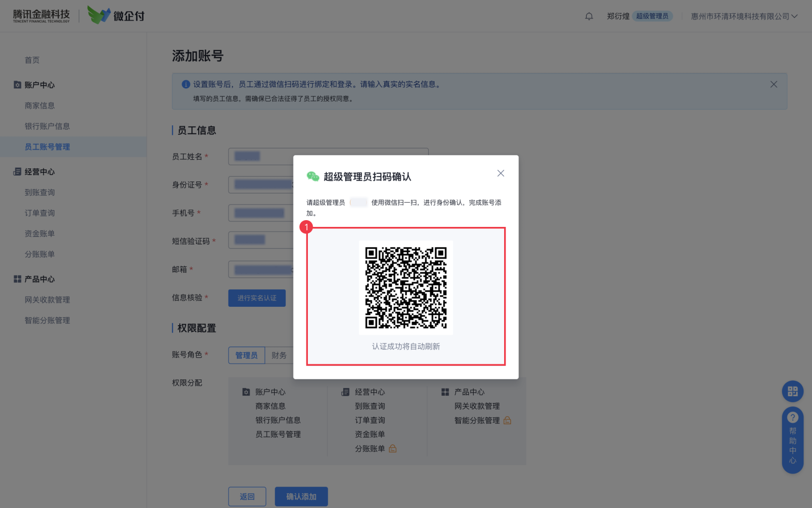Click the QR code image in dialog
812x508 pixels.
click(406, 287)
